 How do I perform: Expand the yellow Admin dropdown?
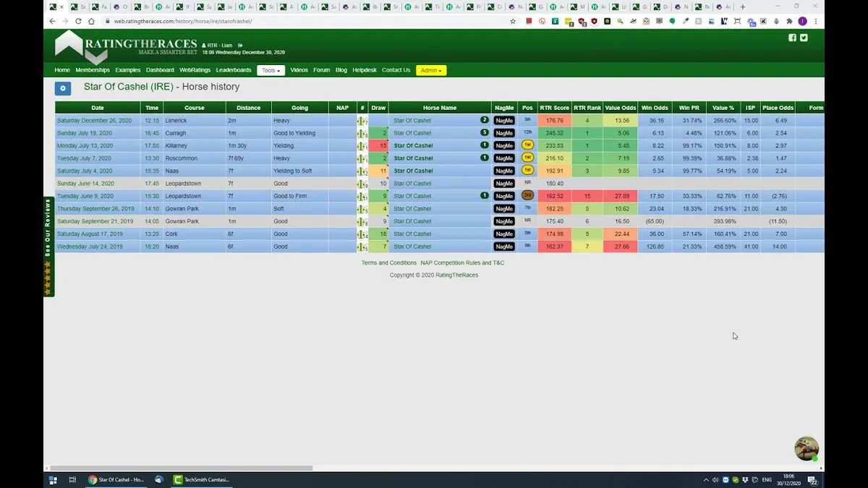click(431, 70)
